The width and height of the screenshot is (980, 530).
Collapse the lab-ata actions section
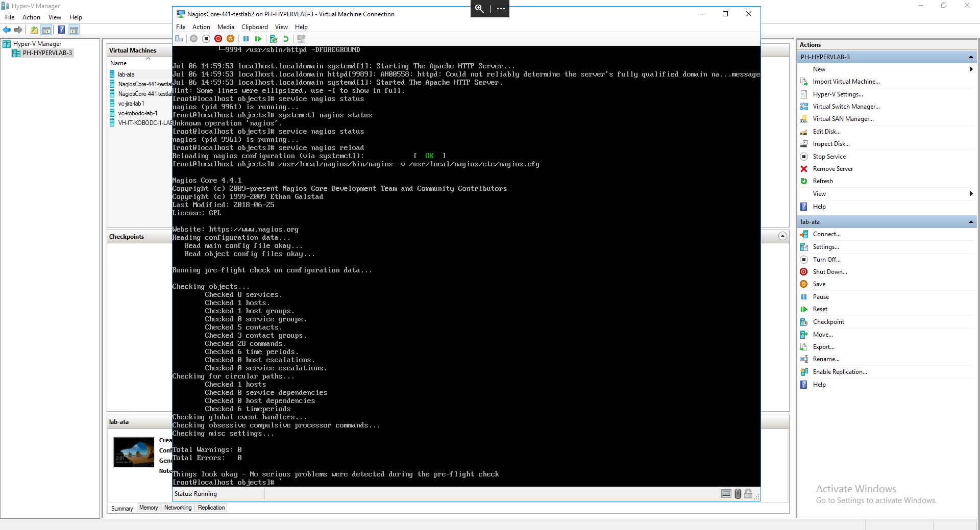tap(970, 222)
